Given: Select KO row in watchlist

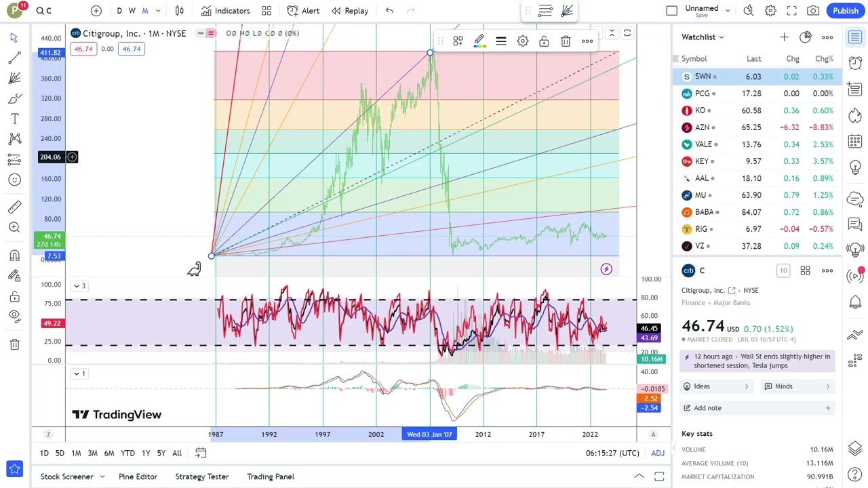Looking at the screenshot, I should pyautogui.click(x=757, y=110).
